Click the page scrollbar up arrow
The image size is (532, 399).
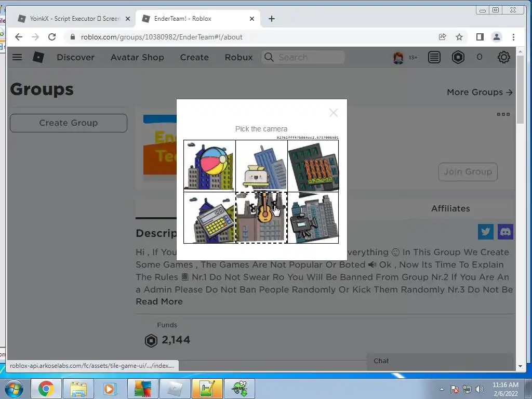520,51
